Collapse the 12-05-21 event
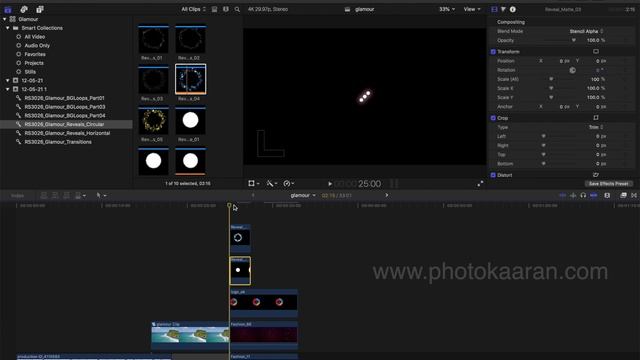The height and width of the screenshot is (360, 640). 8,80
